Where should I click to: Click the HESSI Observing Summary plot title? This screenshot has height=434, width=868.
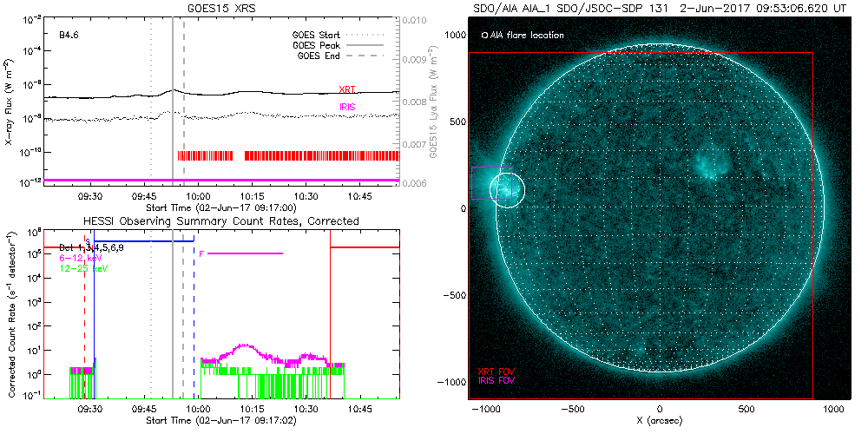coord(203,221)
